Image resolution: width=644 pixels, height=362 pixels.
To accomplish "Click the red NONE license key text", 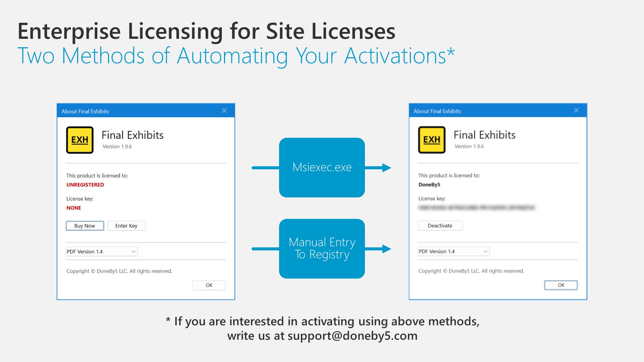I will [x=74, y=208].
